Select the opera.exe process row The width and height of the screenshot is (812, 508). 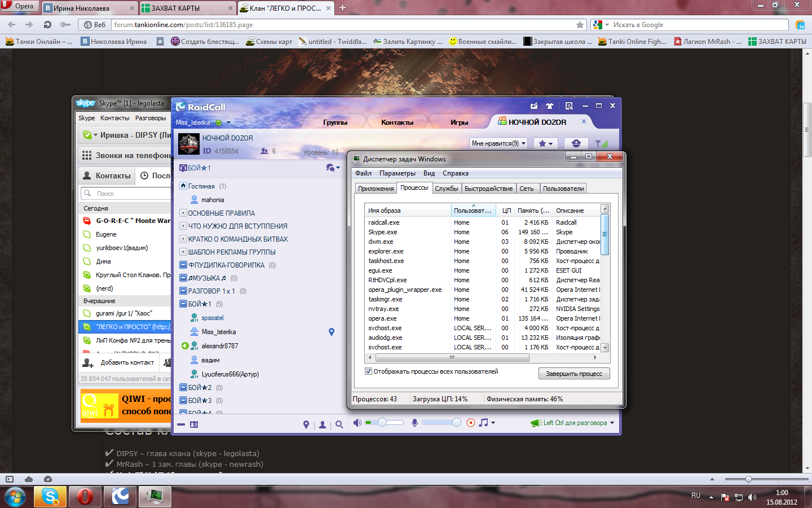483,318
